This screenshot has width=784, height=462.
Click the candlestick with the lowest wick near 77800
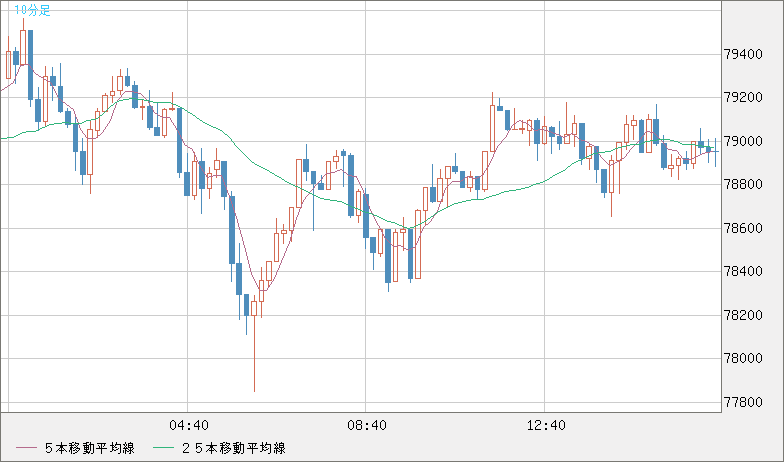click(x=254, y=344)
